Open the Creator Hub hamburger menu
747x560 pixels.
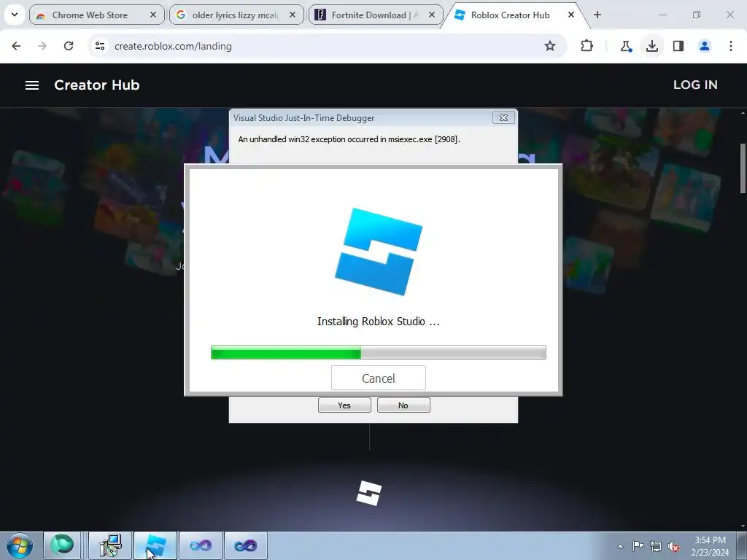(x=32, y=85)
